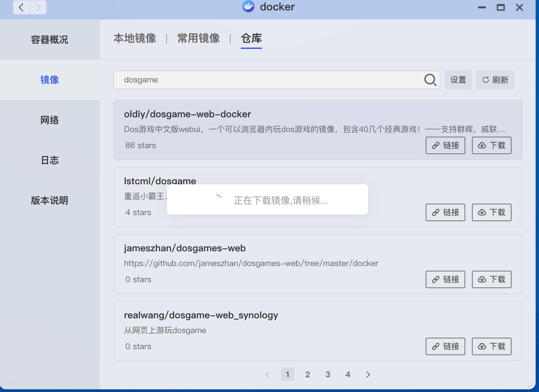Image resolution: width=539 pixels, height=392 pixels.
Task: Click the link icon for lstcml/dosgame
Action: click(435, 212)
